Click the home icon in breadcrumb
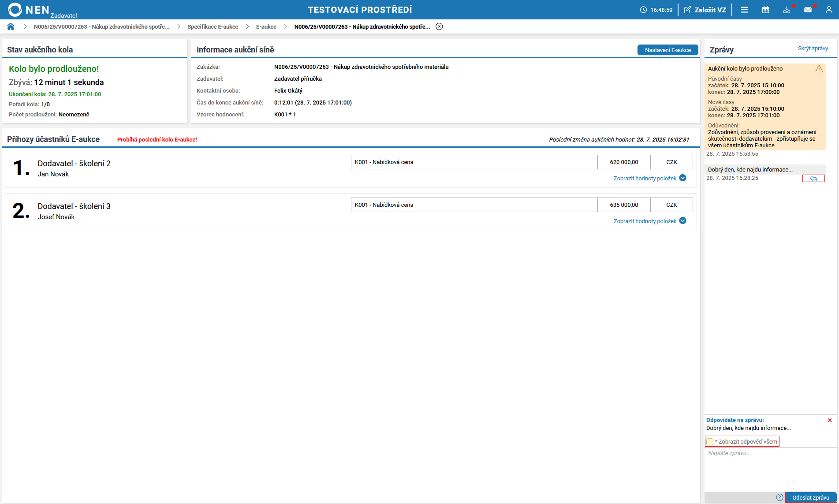This screenshot has height=504, width=839. click(11, 26)
